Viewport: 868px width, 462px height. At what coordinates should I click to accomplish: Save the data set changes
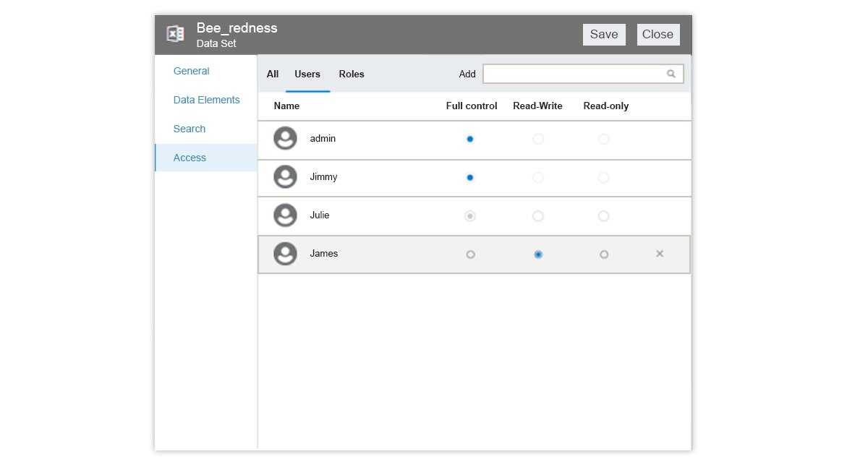point(604,34)
